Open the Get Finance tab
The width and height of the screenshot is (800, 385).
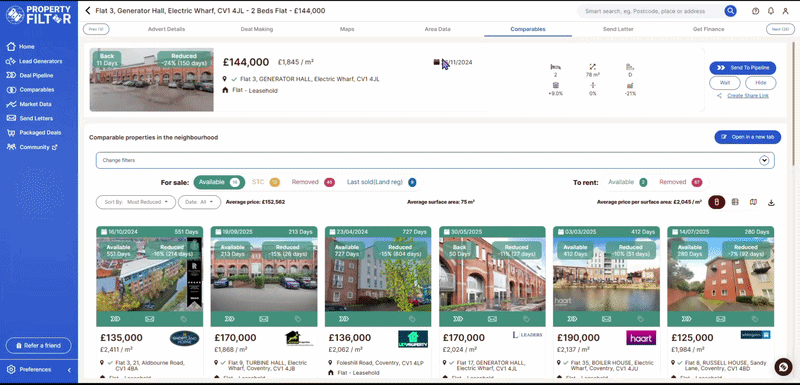click(x=708, y=29)
